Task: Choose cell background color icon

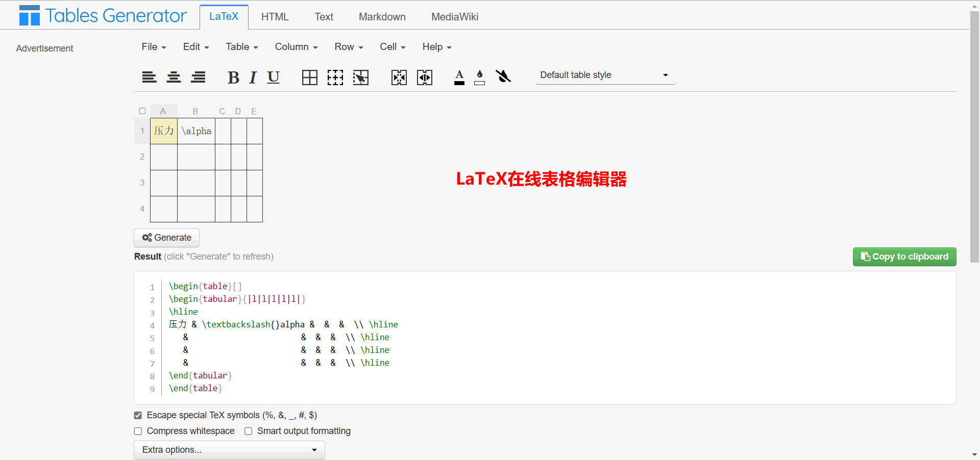Action: [480, 77]
